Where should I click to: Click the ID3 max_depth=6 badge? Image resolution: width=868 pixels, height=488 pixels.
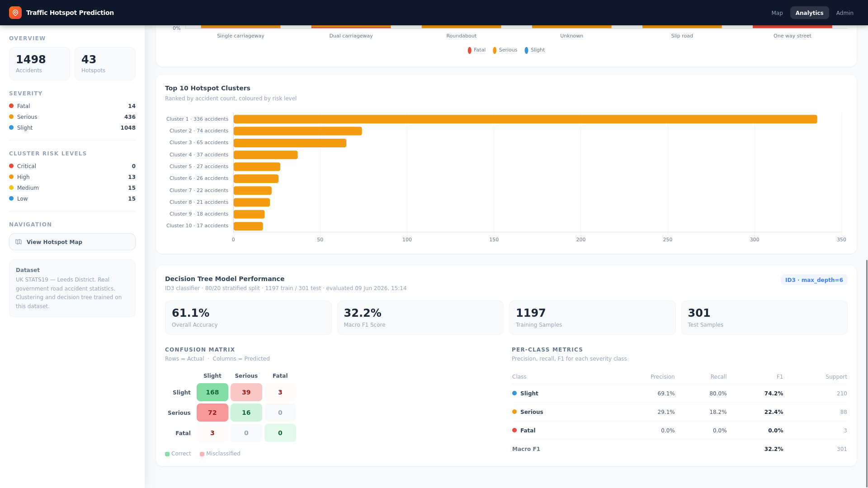click(x=814, y=280)
